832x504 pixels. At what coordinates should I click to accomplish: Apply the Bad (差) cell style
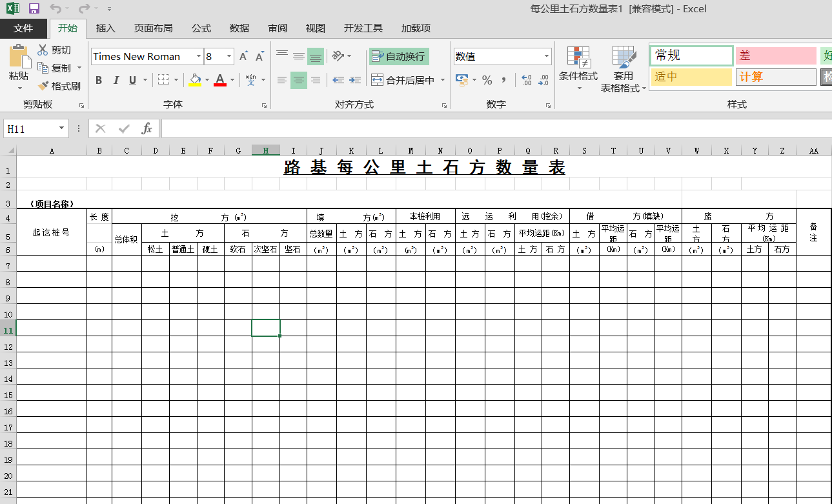coord(776,56)
